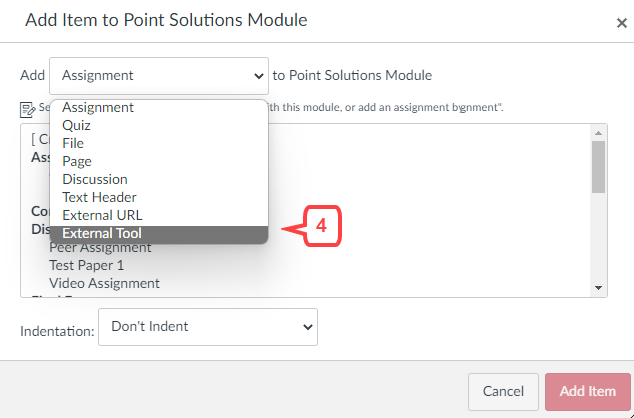Pick Page from the item type list
This screenshot has height=418, width=634.
[x=77, y=161]
